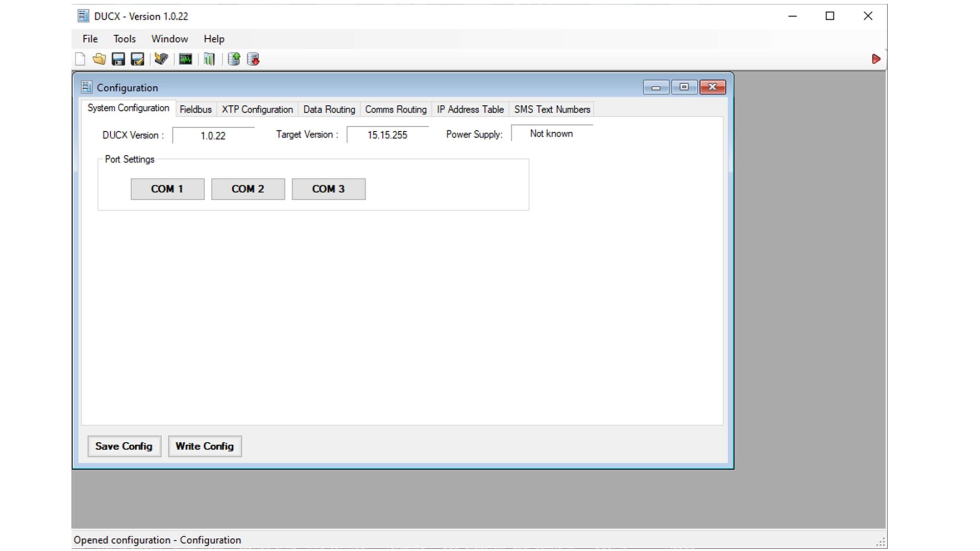Switch to the Fieldbus tab
980x551 pixels.
tap(196, 109)
